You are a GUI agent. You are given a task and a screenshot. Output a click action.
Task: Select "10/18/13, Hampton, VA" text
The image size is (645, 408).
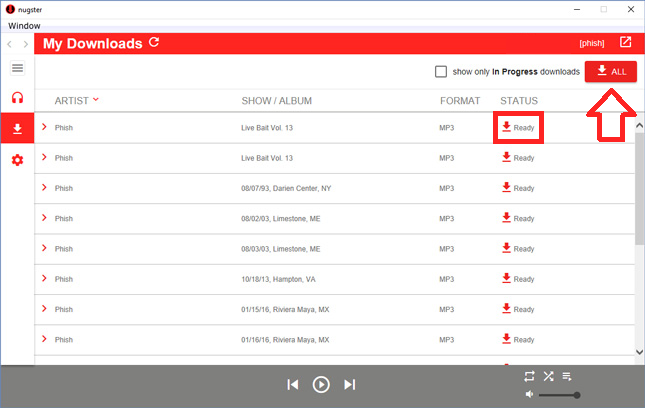click(278, 279)
